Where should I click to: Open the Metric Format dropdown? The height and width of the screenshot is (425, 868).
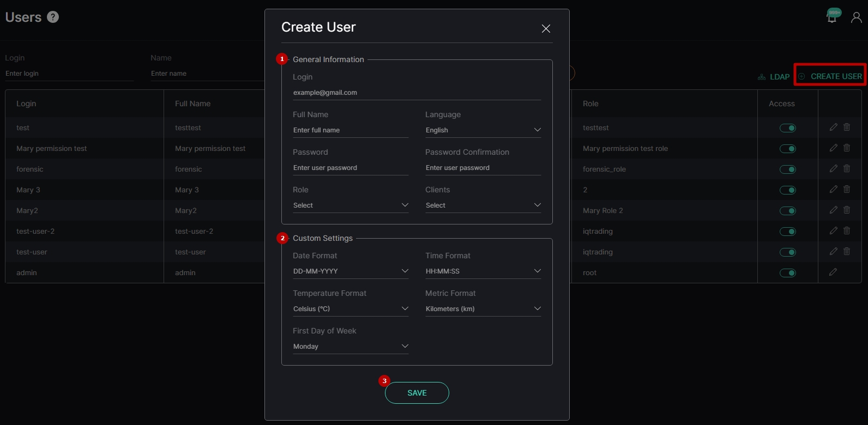(483, 309)
